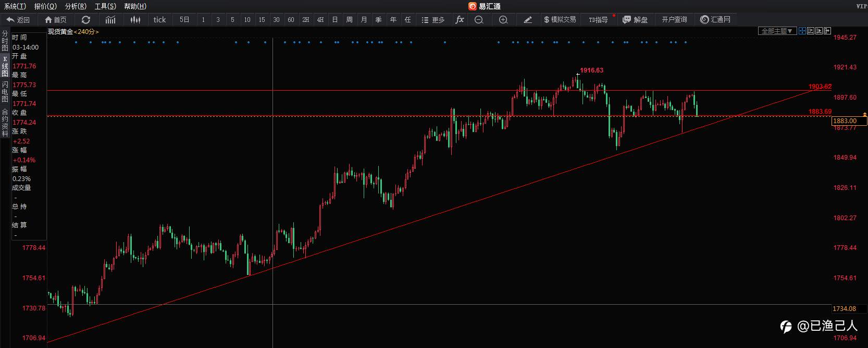This screenshot has height=348, width=868.
Task: Select the 周 weekly period
Action: 349,19
